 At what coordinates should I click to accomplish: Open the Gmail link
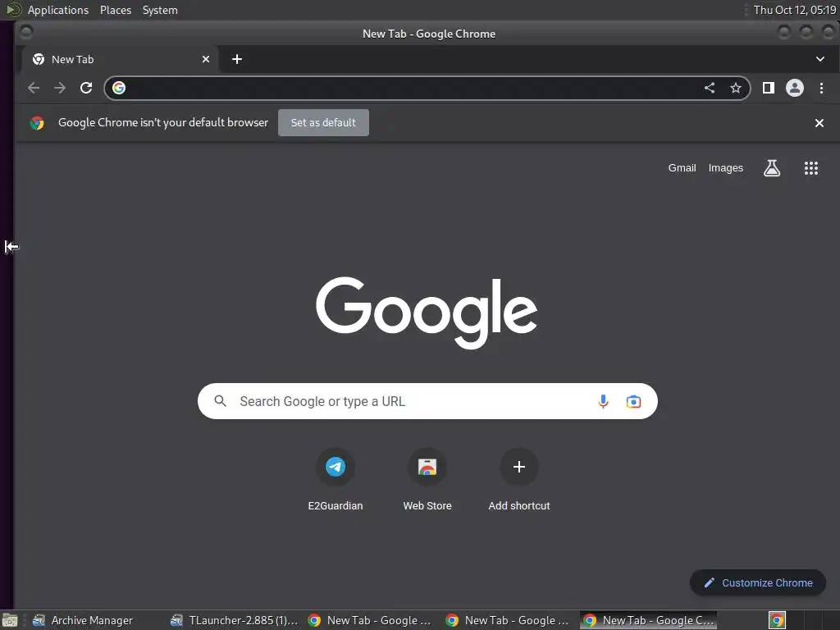[x=682, y=168]
